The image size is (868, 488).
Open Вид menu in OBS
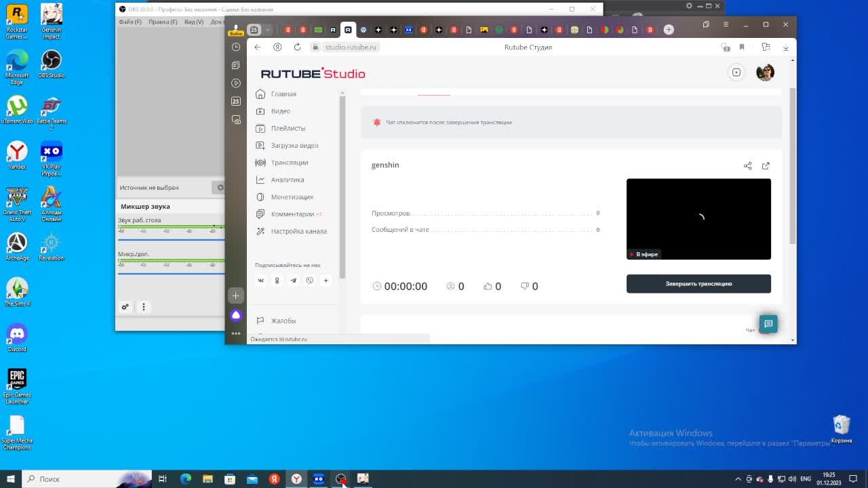194,22
